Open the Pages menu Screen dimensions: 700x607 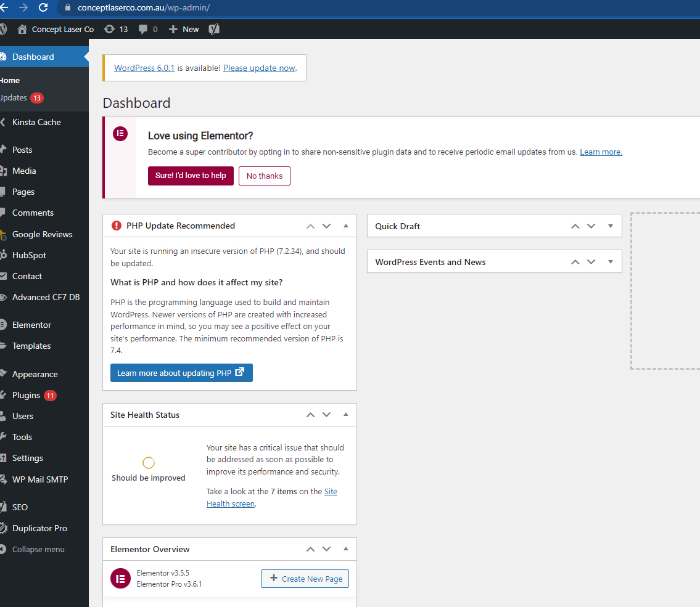click(44, 192)
